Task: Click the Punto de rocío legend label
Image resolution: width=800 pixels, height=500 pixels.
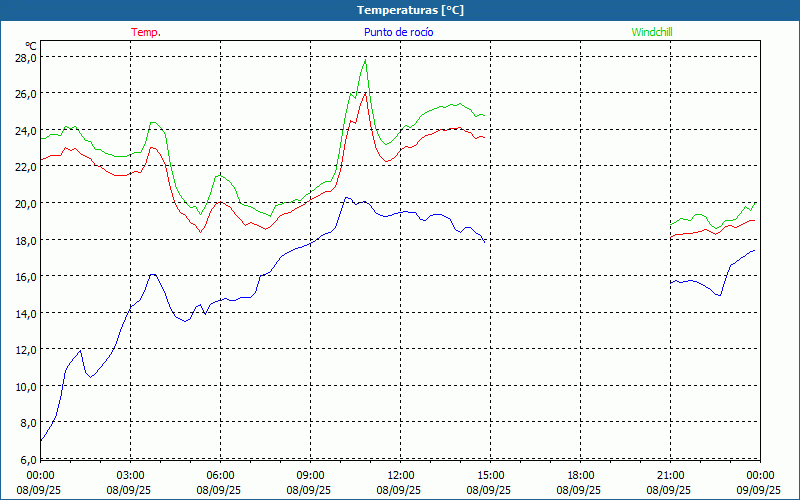Action: [x=398, y=32]
